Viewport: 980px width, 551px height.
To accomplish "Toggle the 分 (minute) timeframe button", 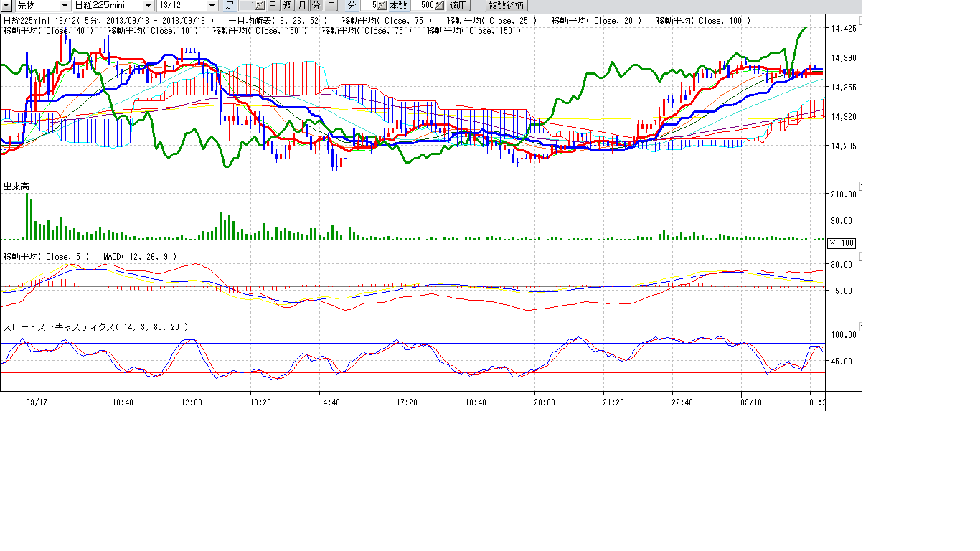I will tap(316, 5).
